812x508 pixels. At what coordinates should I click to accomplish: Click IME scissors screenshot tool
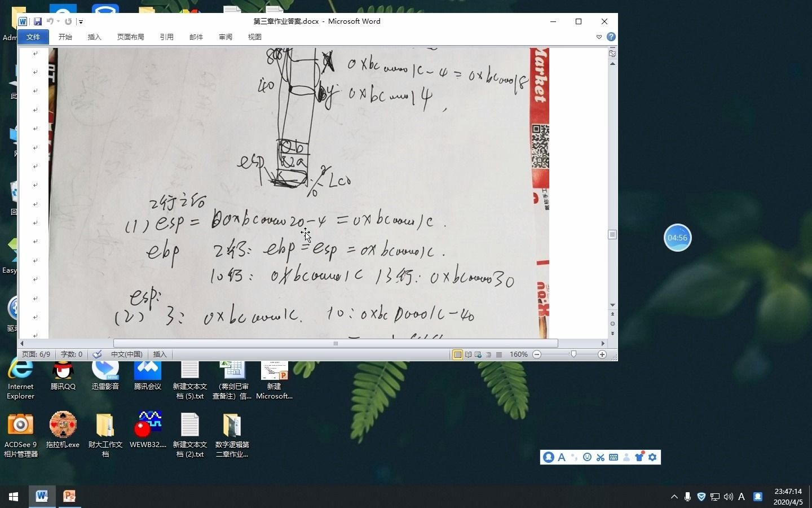click(600, 457)
